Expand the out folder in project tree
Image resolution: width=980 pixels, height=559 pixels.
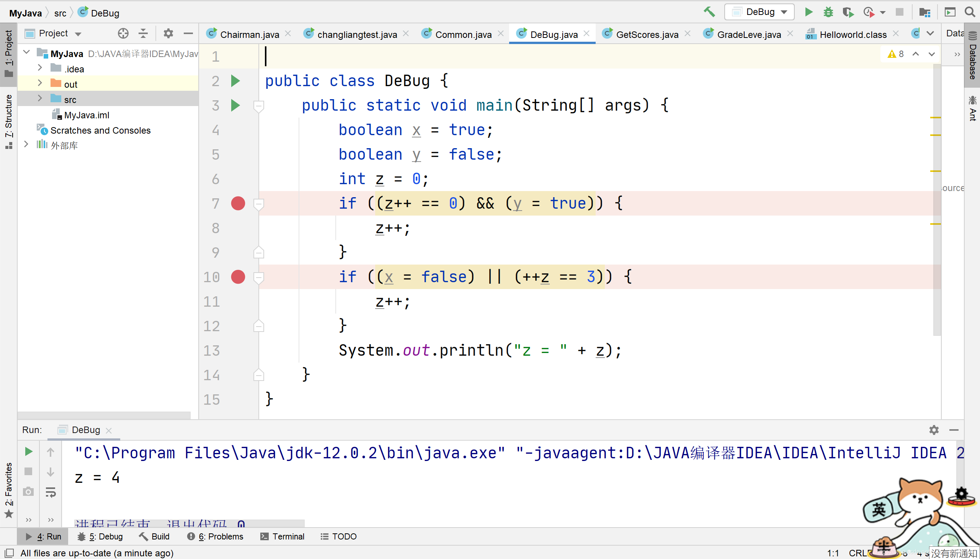(x=39, y=83)
